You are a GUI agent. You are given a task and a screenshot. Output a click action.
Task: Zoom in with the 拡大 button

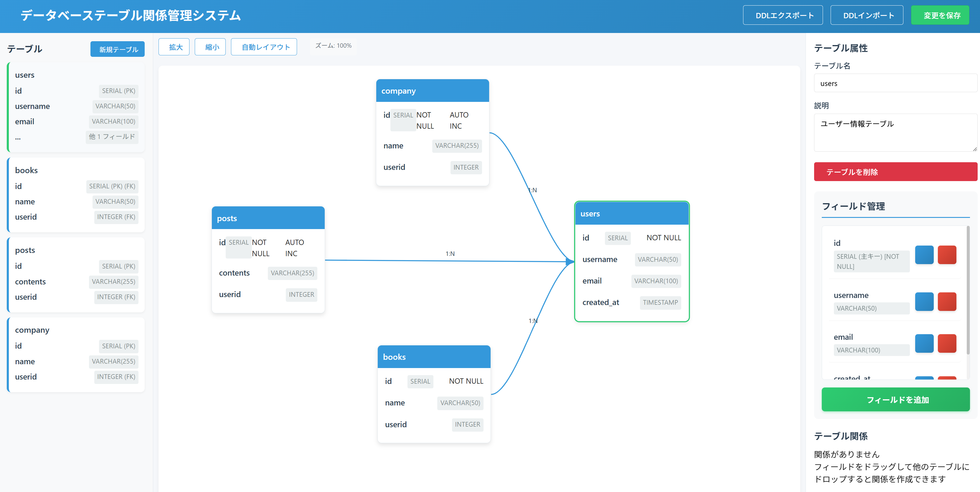pyautogui.click(x=174, y=47)
